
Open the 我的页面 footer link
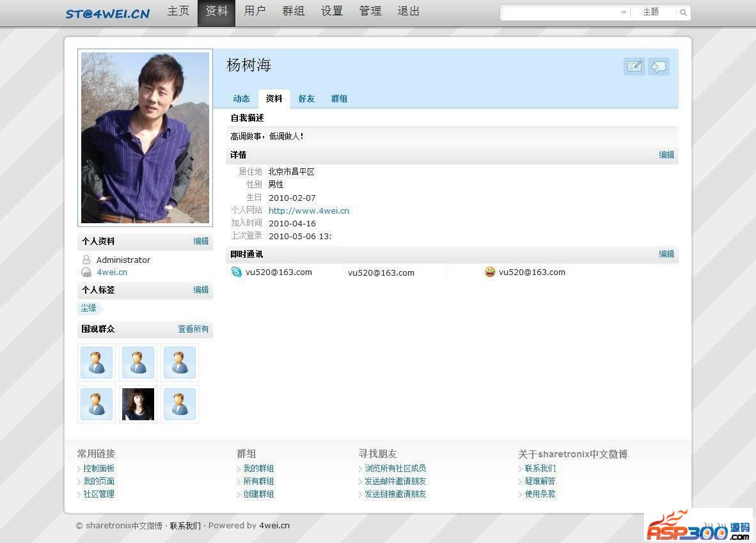(99, 481)
